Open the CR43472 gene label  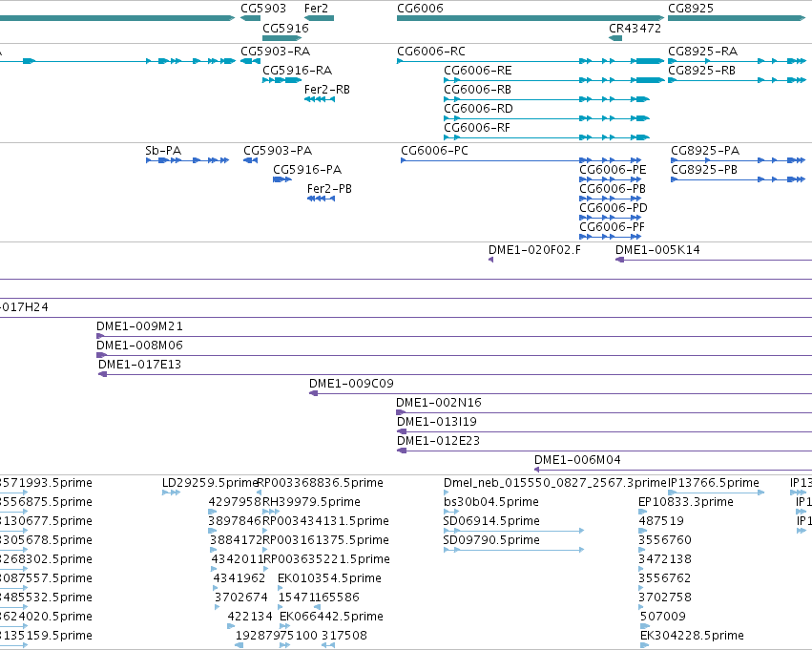(x=635, y=29)
